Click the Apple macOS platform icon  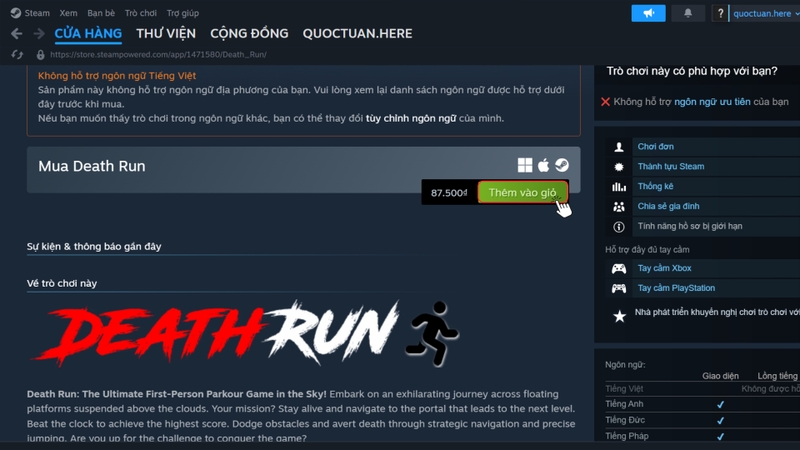(543, 165)
